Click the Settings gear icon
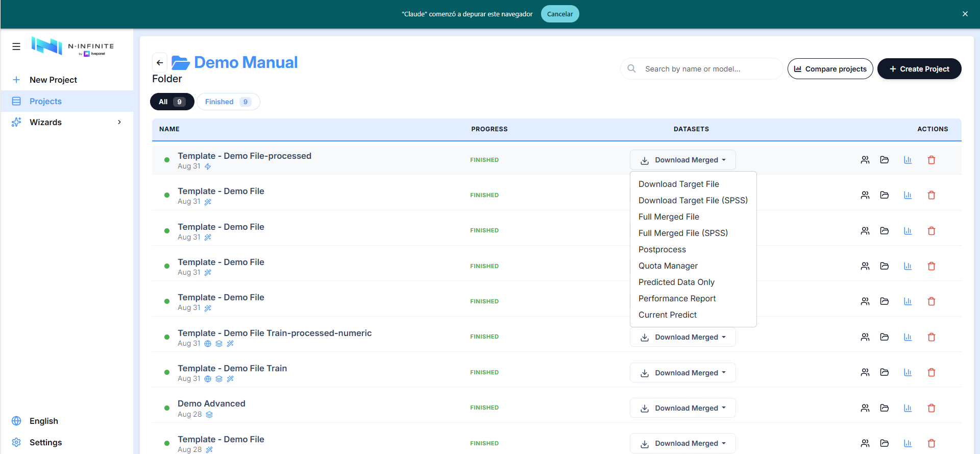Screen dimensions: 980x454 (16, 442)
